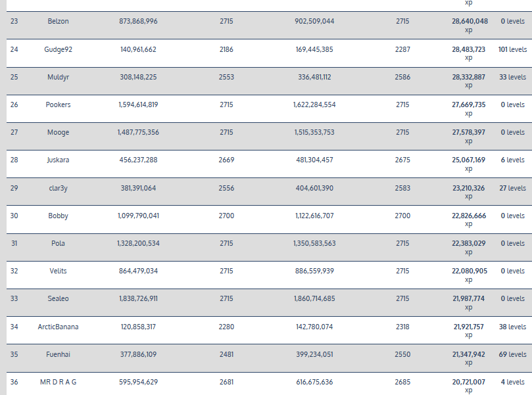This screenshot has height=395, width=532.
Task: Select player clar3y in the table
Action: click(x=58, y=188)
